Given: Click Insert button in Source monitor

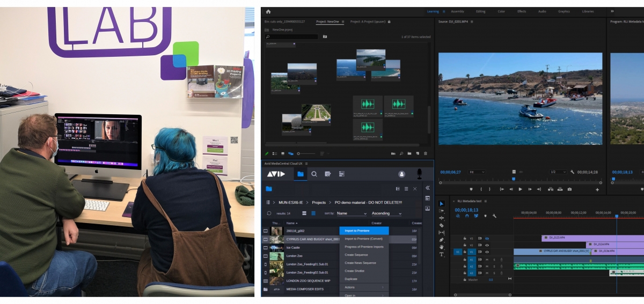Looking at the screenshot, I should point(551,189).
